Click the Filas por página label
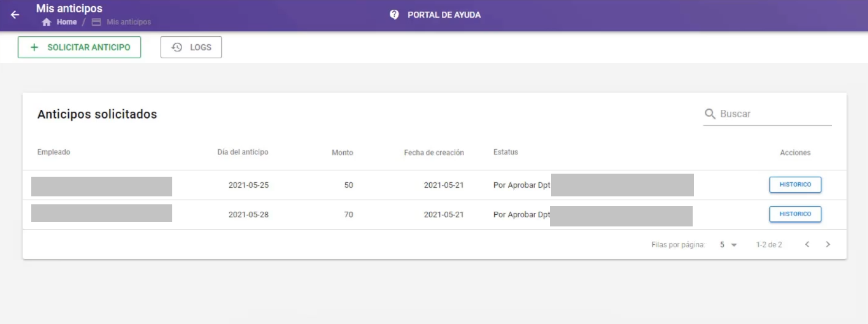This screenshot has height=324, width=868. tap(678, 245)
